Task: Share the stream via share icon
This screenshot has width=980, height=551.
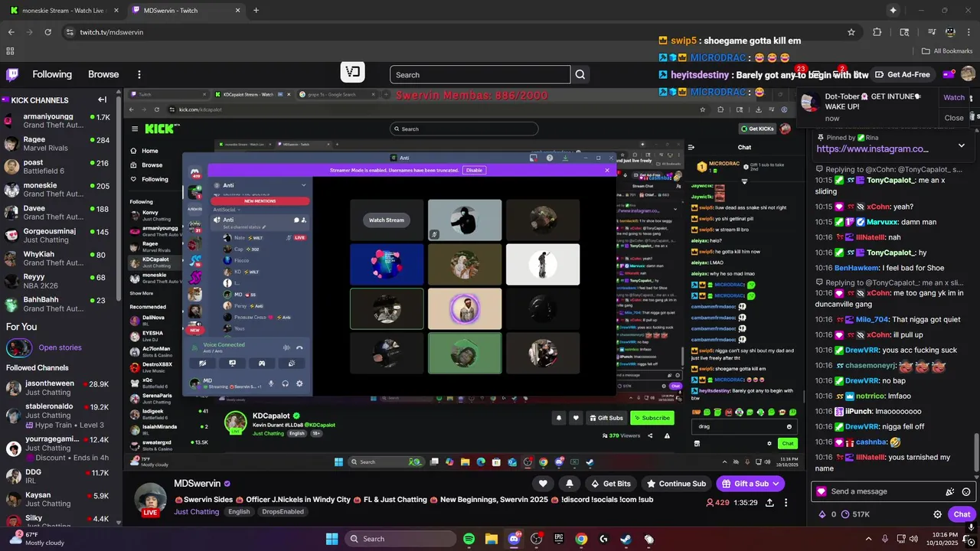Action: pos(769,503)
